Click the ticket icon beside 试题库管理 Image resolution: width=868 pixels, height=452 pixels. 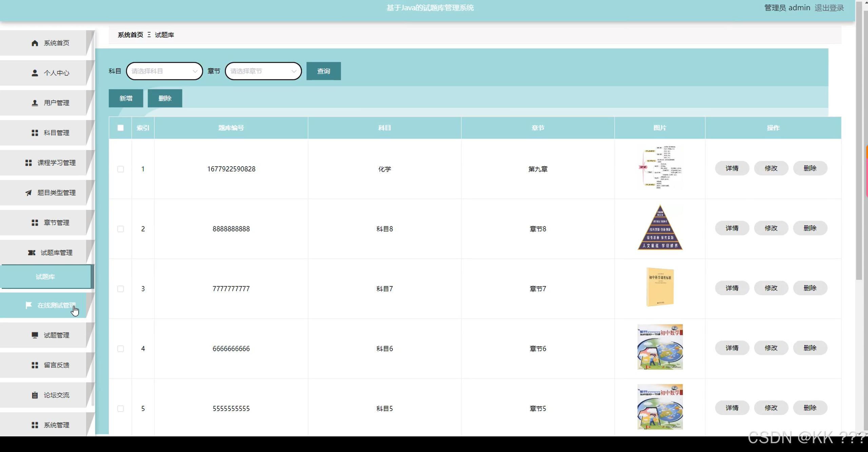[x=32, y=253]
